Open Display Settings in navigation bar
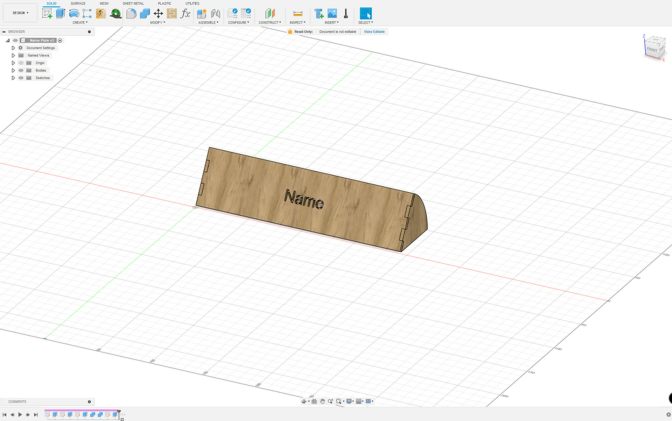This screenshot has height=421, width=672. pos(350,401)
